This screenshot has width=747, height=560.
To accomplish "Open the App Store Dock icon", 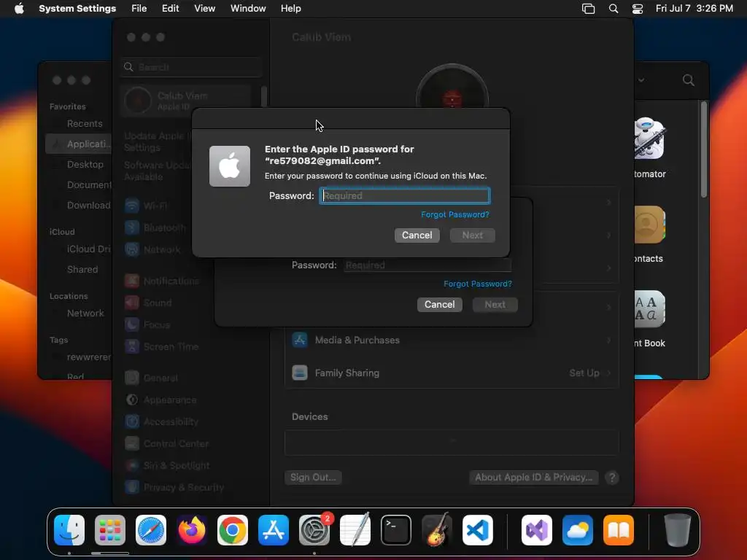I will (274, 530).
